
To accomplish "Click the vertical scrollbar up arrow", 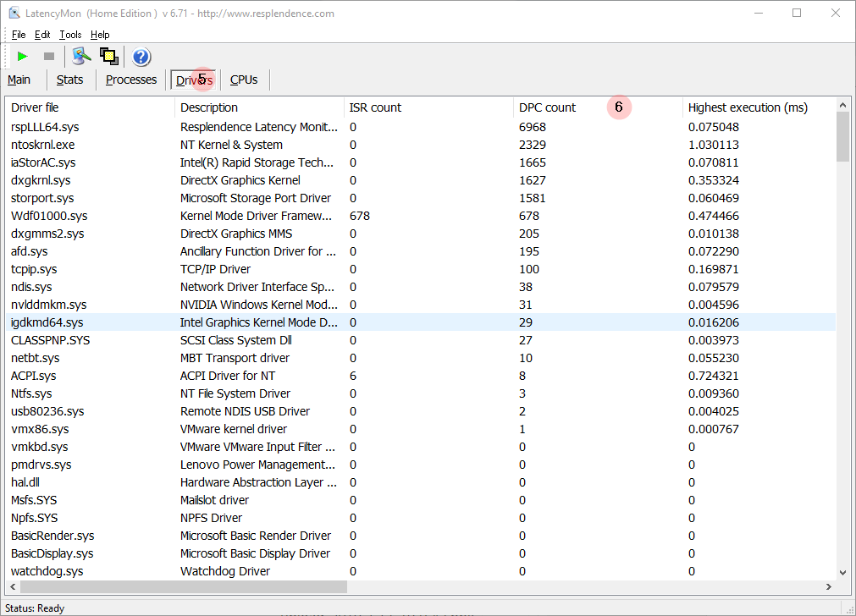I will coord(842,105).
